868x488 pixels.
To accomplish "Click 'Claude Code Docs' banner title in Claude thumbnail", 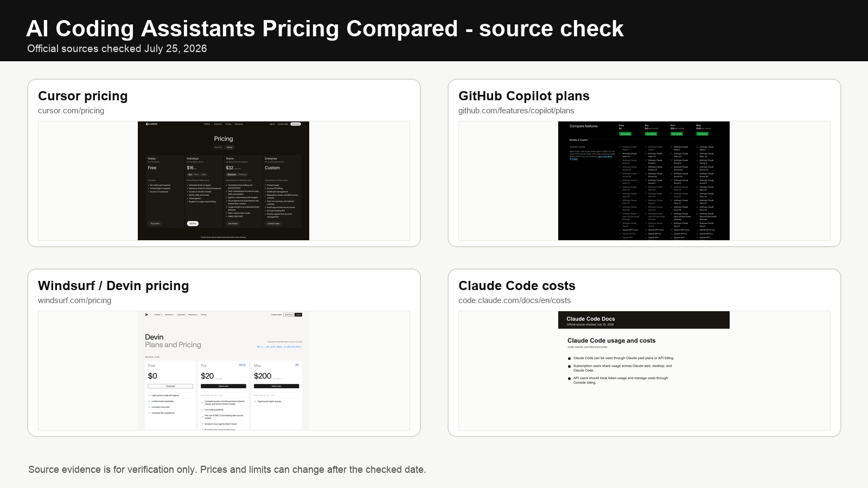I will 591,319.
